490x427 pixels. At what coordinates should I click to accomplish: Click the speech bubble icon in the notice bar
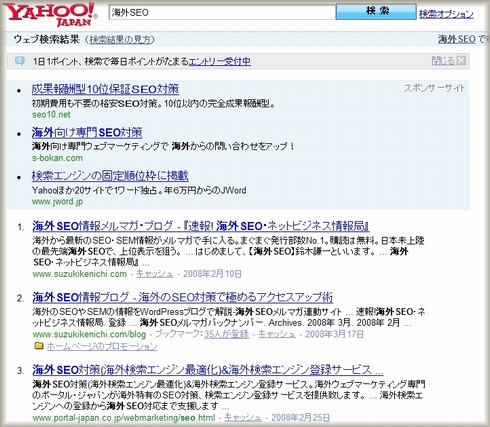[x=20, y=61]
